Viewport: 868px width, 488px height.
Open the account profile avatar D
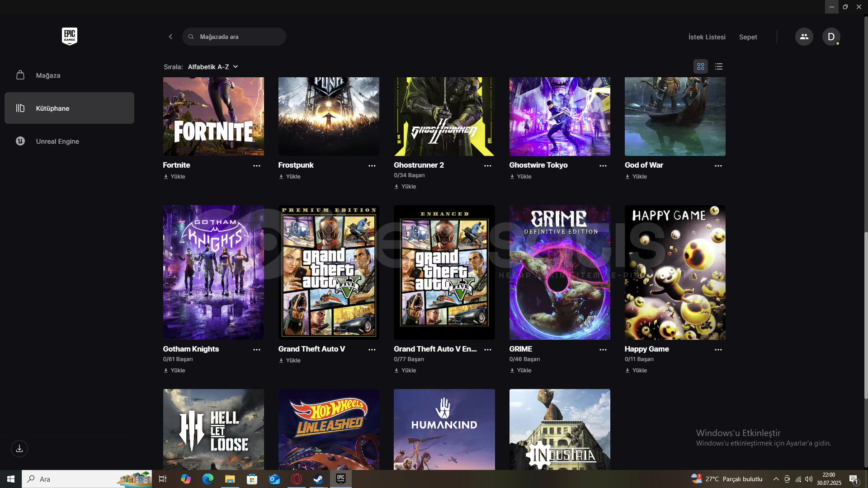831,37
